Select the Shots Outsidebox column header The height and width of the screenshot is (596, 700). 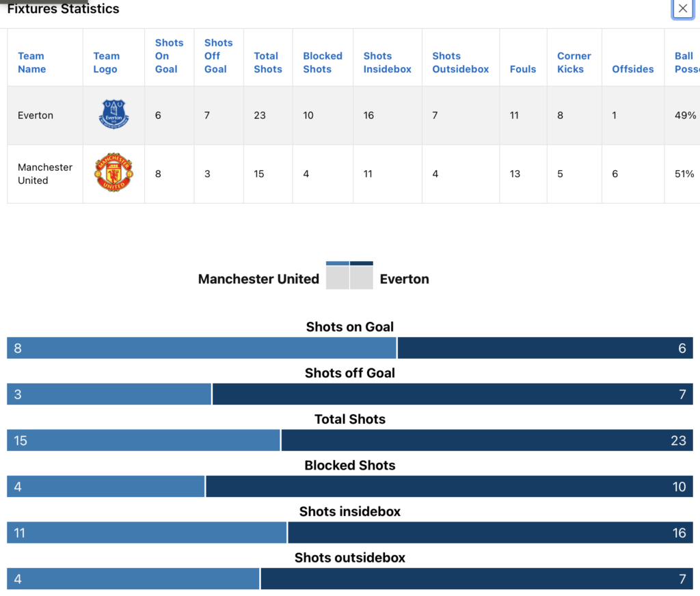[460, 62]
